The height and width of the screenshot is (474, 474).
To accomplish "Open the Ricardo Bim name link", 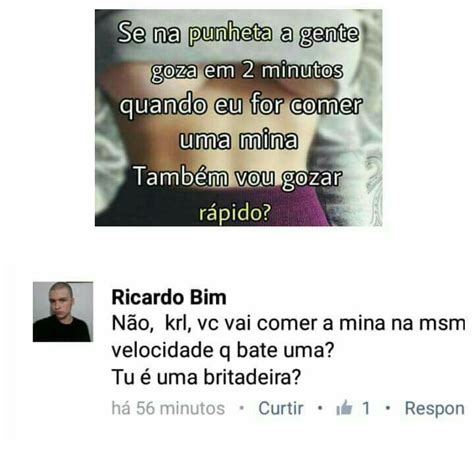I will click(169, 297).
